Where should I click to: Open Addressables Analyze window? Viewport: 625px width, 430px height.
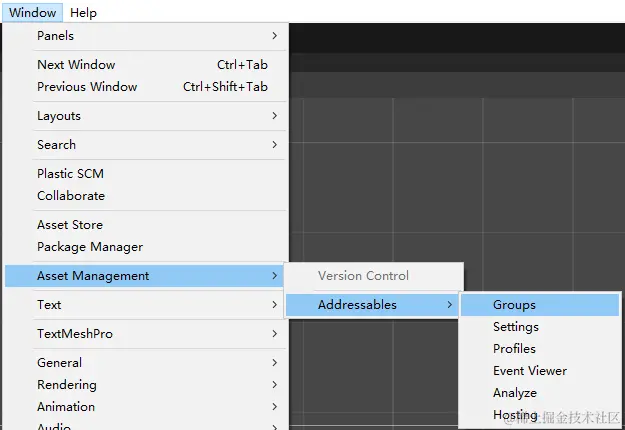(x=515, y=393)
